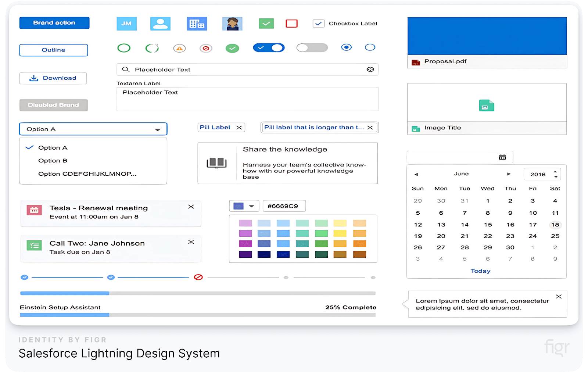Click the large teal image file icon
The height and width of the screenshot is (372, 588).
click(x=487, y=106)
